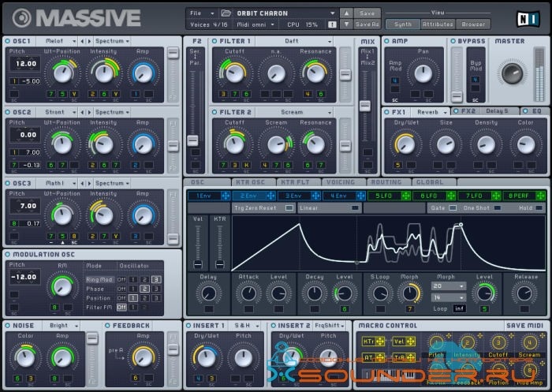
Task: Toggle the envelope Gate checkbox
Action: [453, 207]
